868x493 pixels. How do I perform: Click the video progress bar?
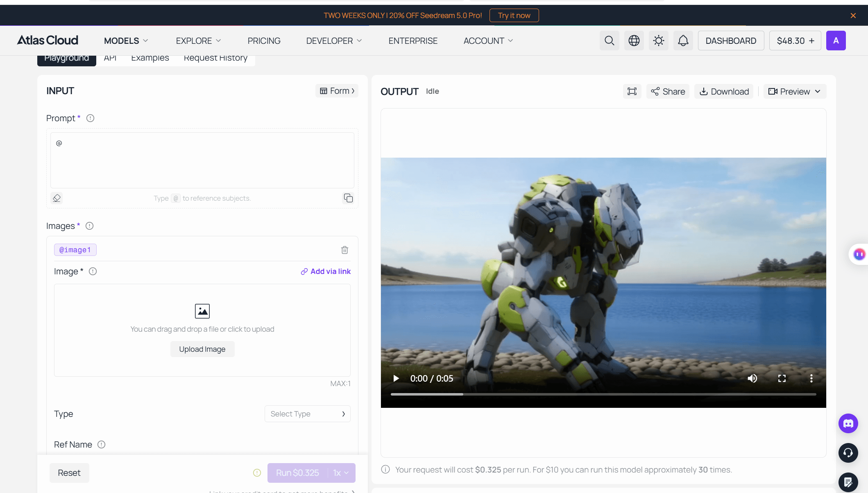point(603,394)
